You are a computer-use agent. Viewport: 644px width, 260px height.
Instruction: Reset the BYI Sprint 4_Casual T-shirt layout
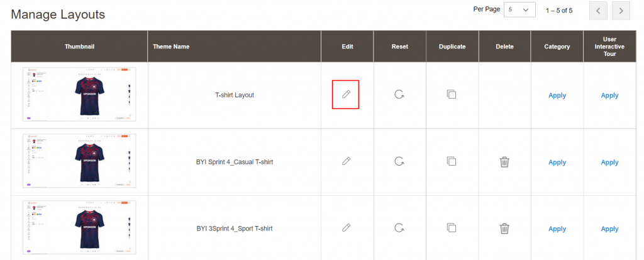tap(399, 161)
